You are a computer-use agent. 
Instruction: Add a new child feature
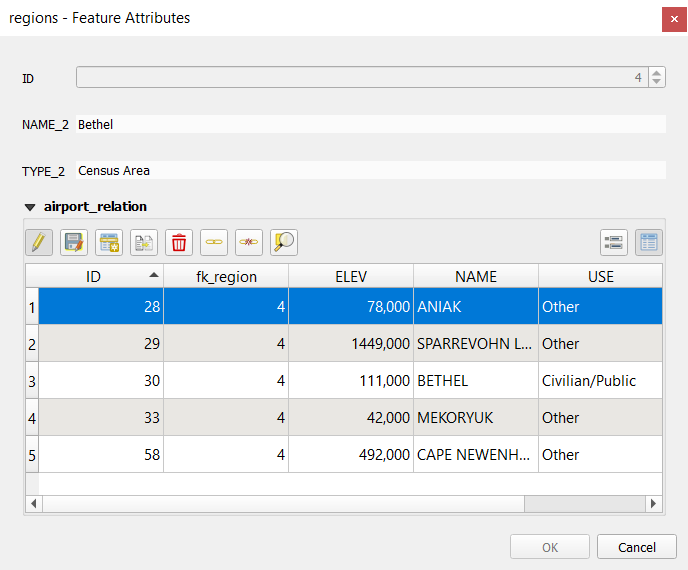(108, 242)
